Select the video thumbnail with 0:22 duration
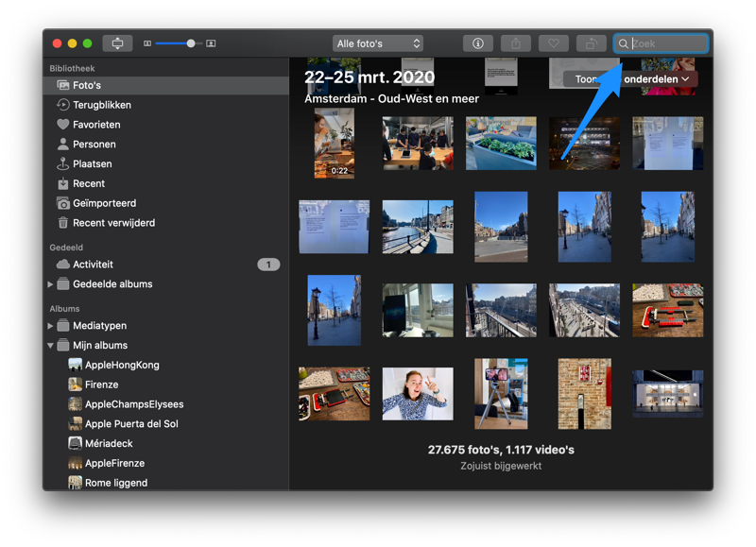Viewport: 756px width, 547px height. (x=335, y=144)
